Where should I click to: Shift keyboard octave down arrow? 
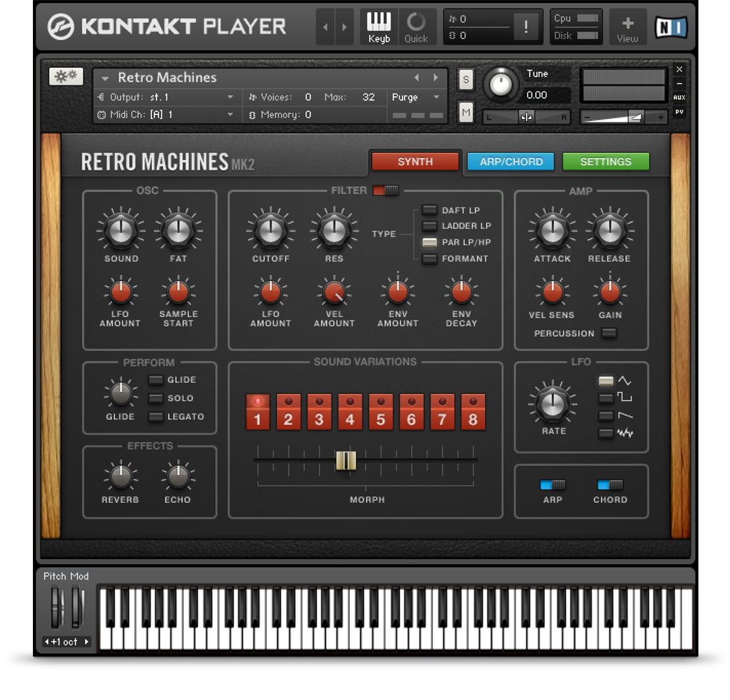(x=47, y=641)
